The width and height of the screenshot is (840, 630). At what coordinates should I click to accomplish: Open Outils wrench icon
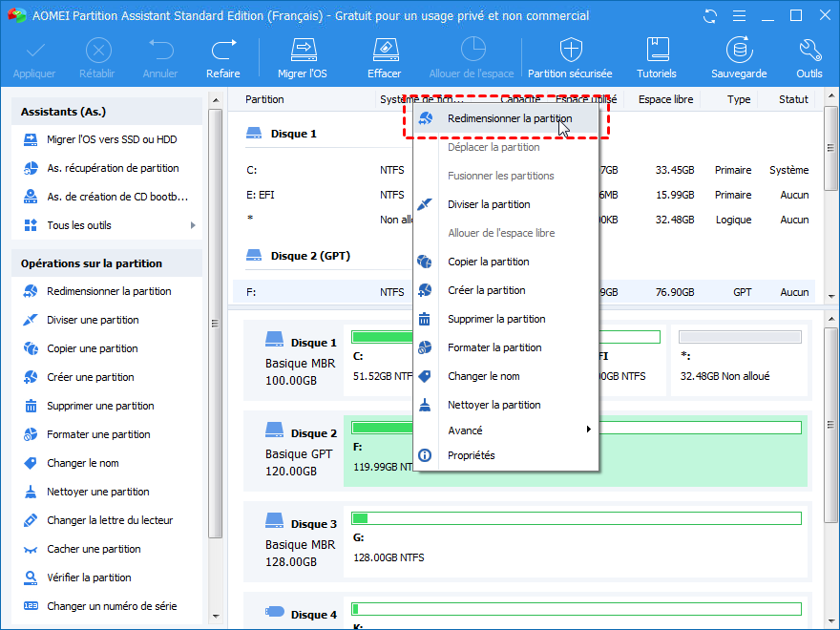pyautogui.click(x=808, y=51)
